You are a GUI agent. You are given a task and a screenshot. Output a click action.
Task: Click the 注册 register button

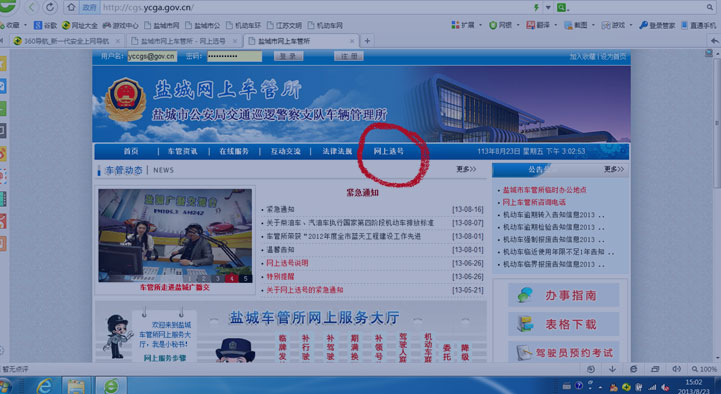pos(349,56)
